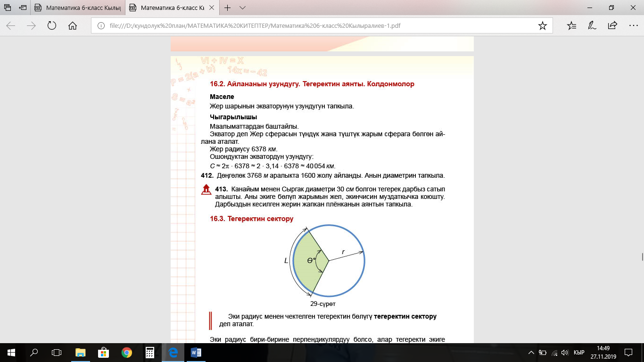Open Task View

(x=57, y=352)
